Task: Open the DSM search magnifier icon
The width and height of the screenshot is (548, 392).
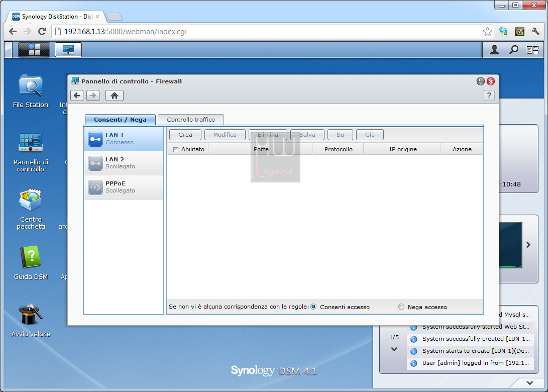Action: click(x=513, y=50)
